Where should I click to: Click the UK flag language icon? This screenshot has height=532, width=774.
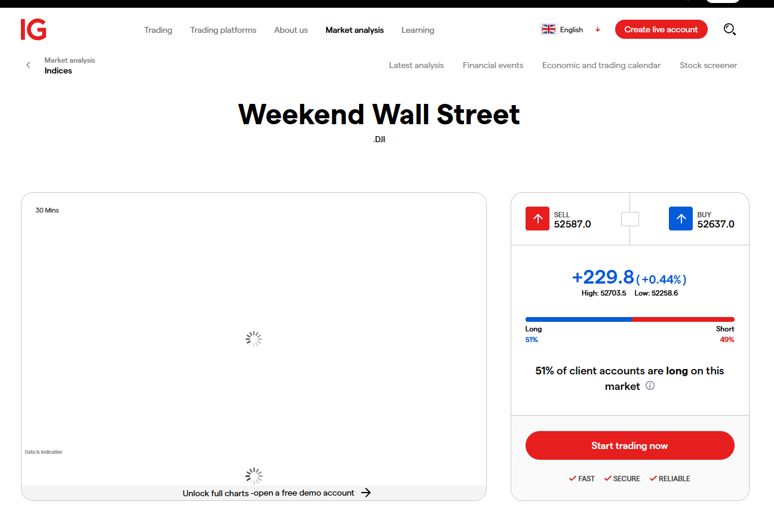(x=548, y=29)
